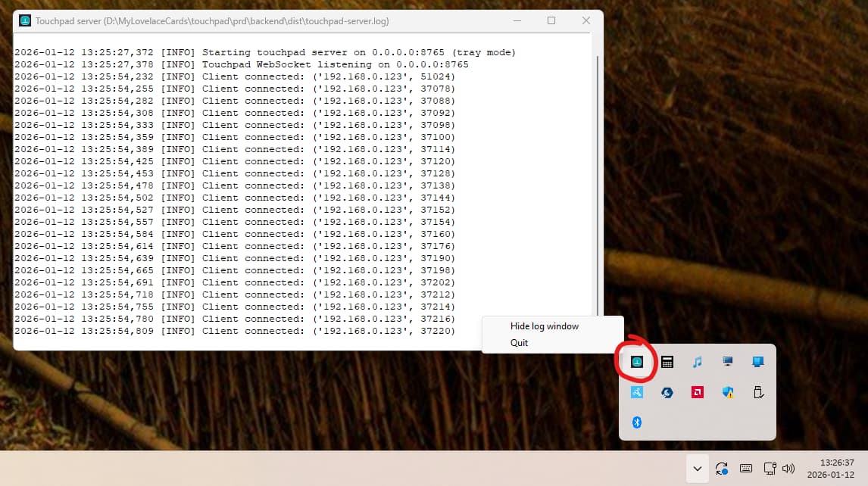Click log line with client port 37128
The image size is (868, 486).
[235, 174]
